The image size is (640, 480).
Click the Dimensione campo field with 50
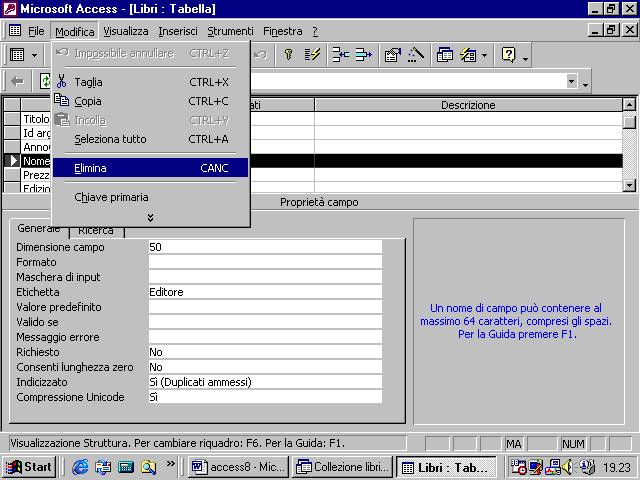click(x=265, y=247)
